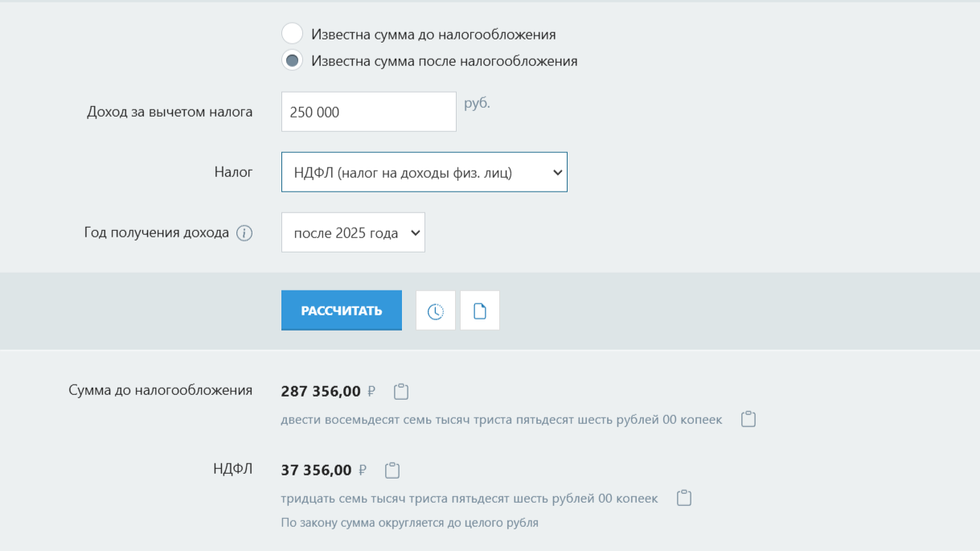The image size is (980, 551).
Task: Open the 'Год получения дохода' dropdown
Action: coord(353,232)
